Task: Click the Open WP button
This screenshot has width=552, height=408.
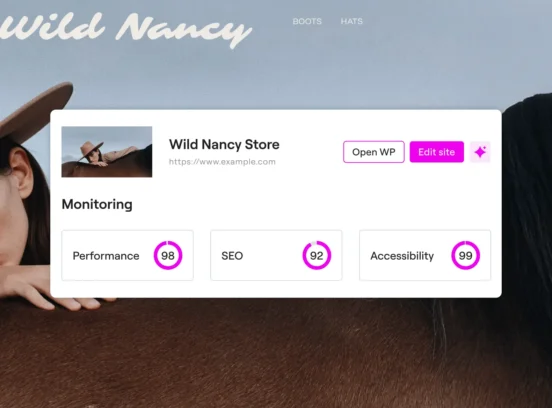Action: [374, 152]
